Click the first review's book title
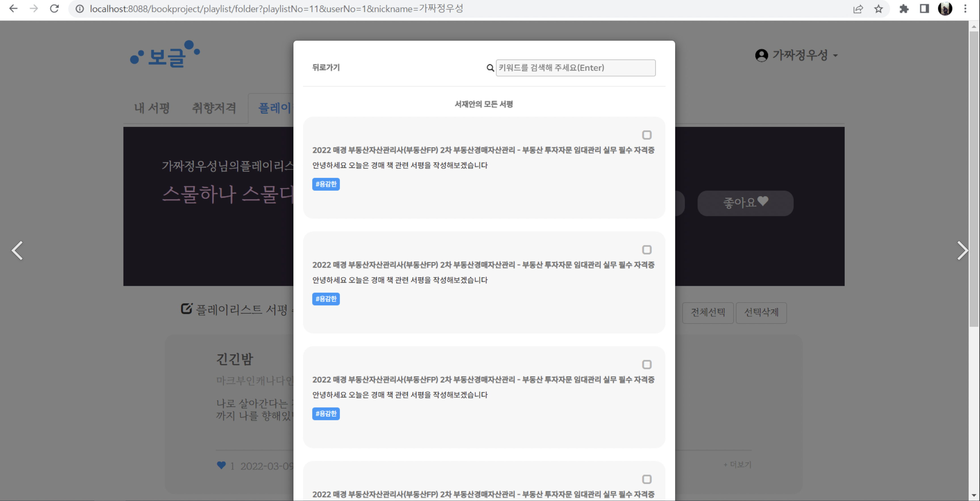 click(x=483, y=150)
